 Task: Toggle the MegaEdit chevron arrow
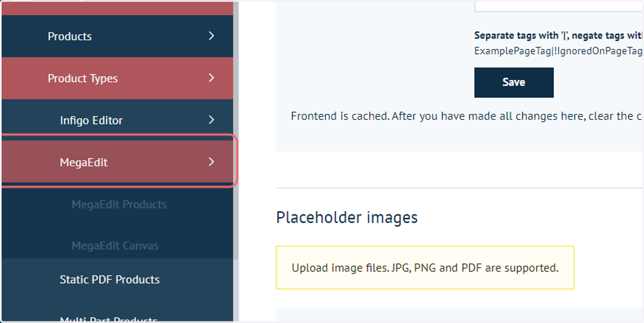[211, 161]
